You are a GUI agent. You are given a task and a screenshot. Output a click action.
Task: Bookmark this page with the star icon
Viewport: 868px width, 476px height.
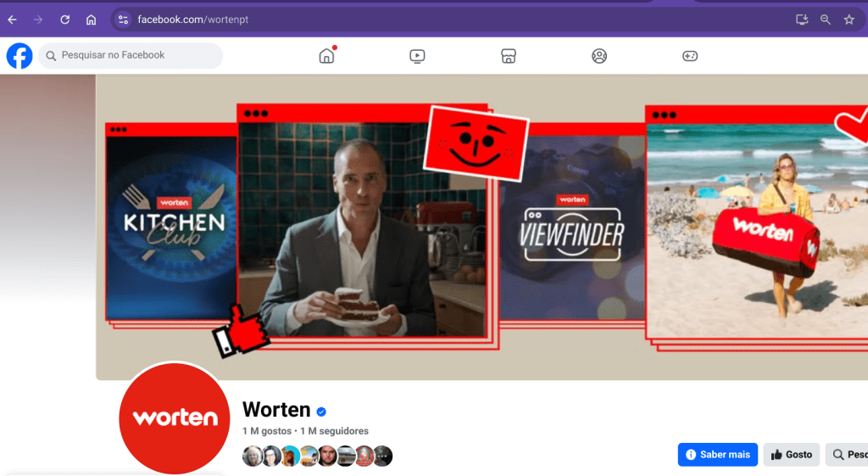click(849, 20)
